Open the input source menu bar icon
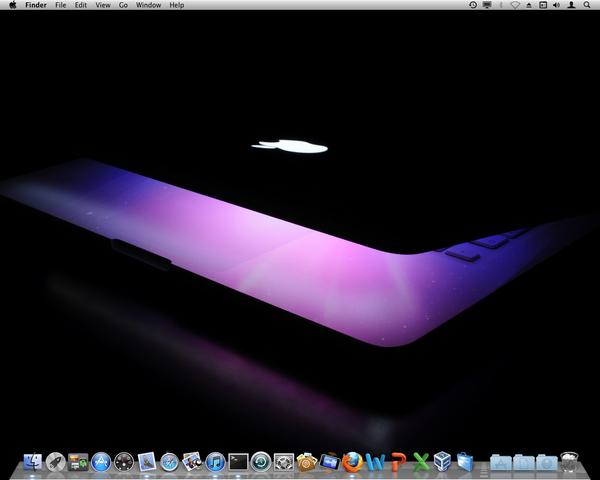 coord(543,5)
